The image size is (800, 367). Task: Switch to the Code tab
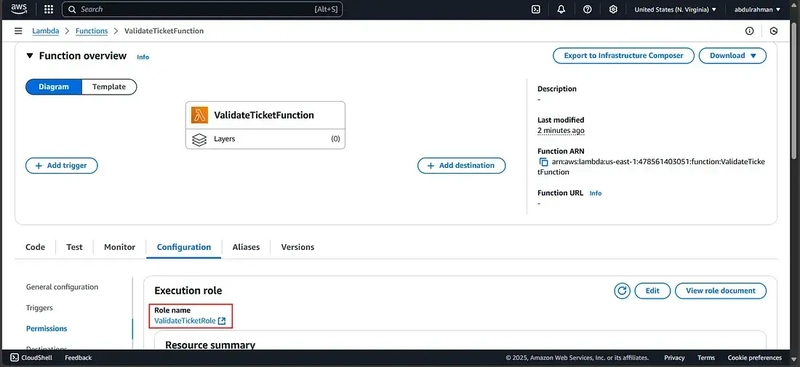click(x=35, y=247)
